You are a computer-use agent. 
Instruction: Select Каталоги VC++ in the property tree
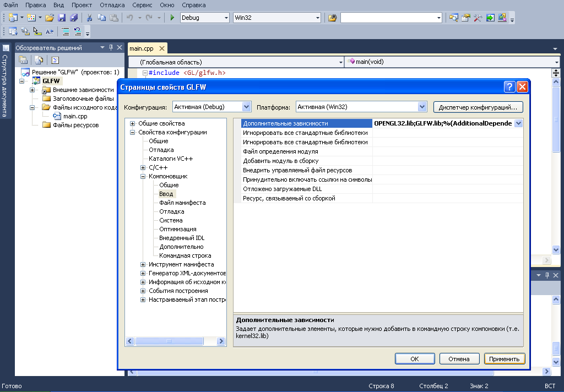pyautogui.click(x=171, y=159)
